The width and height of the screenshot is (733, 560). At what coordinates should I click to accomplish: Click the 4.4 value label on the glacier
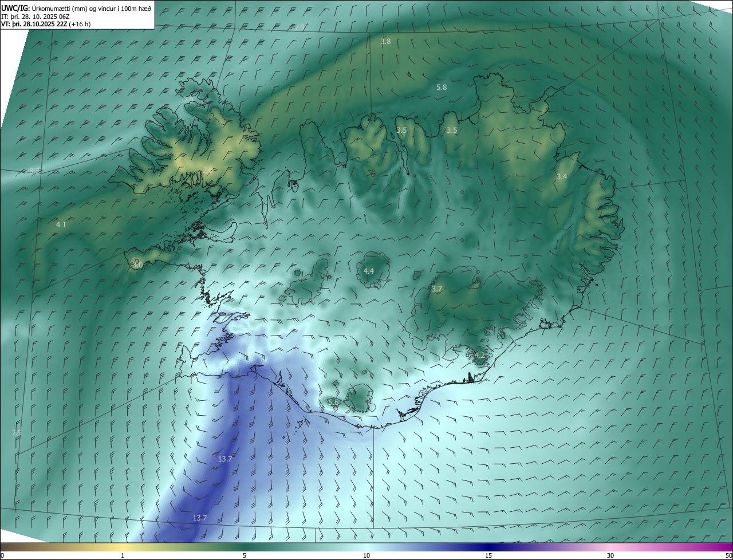[x=369, y=271]
